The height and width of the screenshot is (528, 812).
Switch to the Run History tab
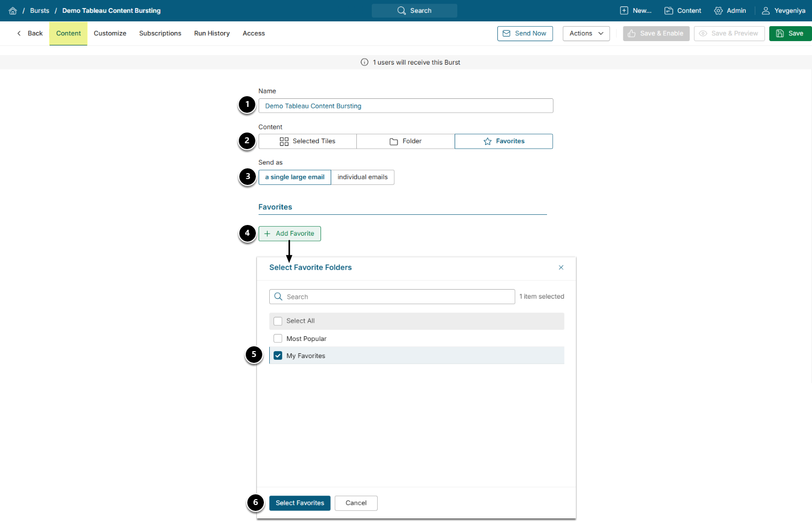(212, 33)
